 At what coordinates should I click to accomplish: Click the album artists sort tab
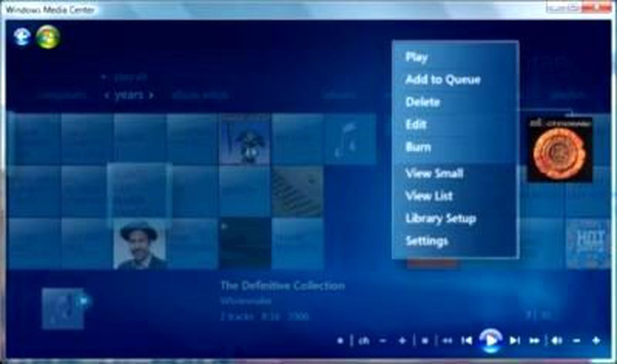pos(199,95)
